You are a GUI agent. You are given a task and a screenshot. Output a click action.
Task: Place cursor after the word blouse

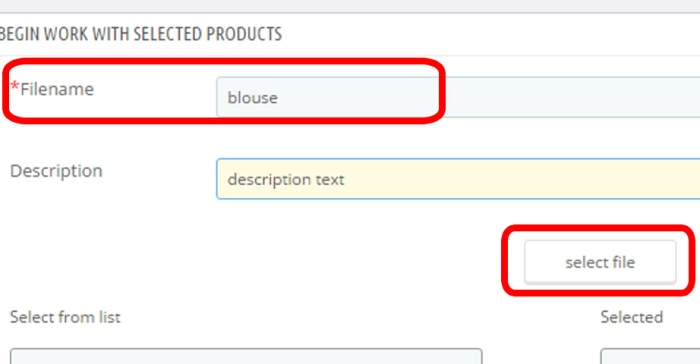279,97
